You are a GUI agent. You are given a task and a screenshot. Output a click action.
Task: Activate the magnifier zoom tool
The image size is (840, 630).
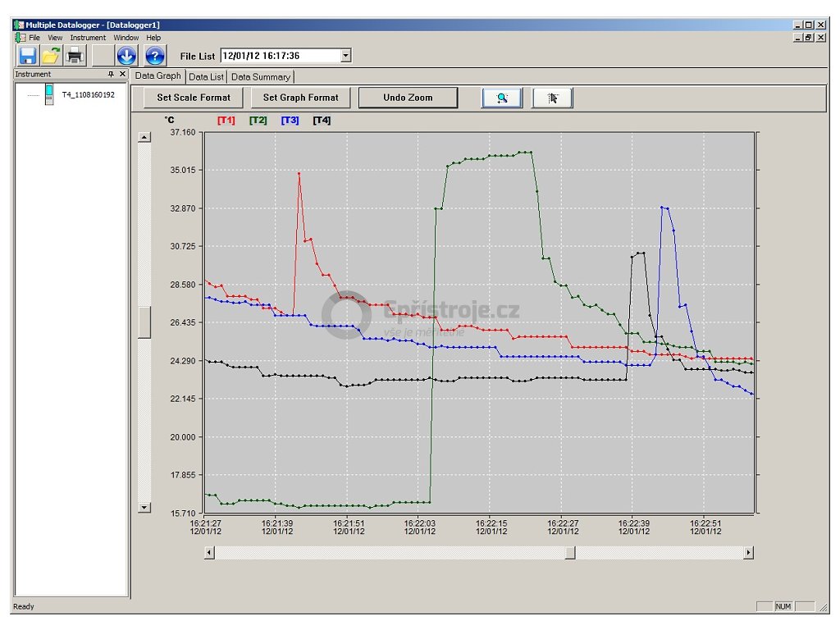501,98
